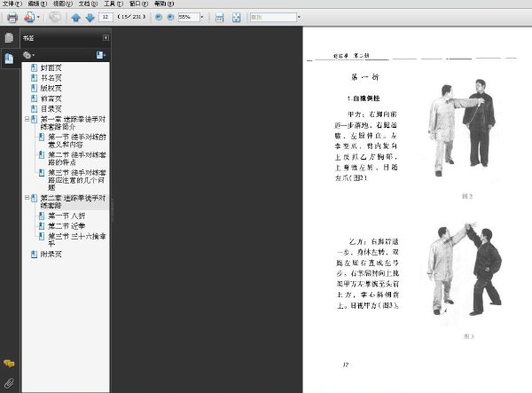Show the page thumbnails panel icon
The image size is (532, 393).
(9, 37)
